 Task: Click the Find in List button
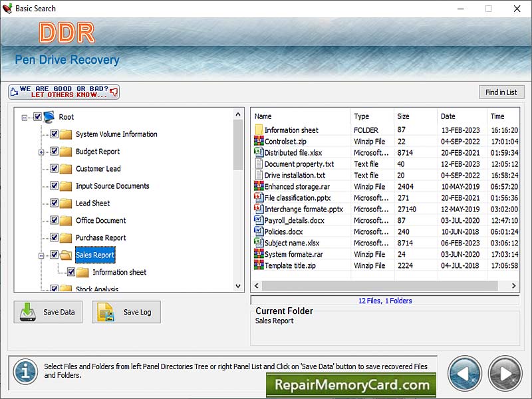(x=501, y=92)
